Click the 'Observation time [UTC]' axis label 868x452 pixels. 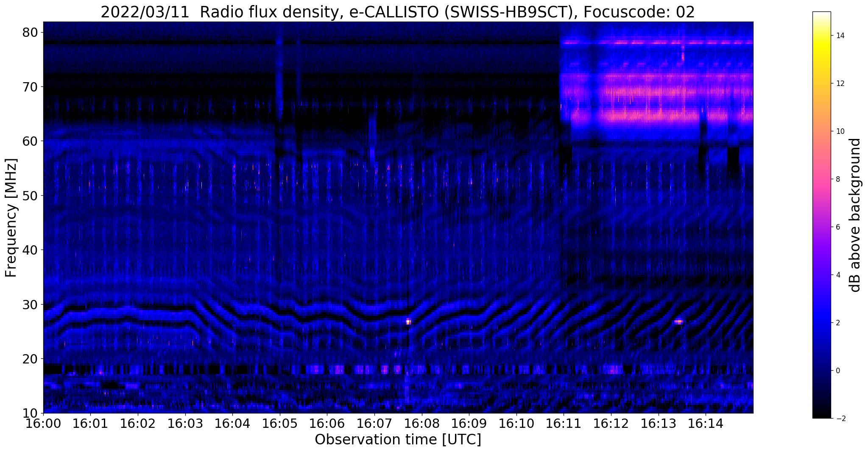click(x=398, y=440)
